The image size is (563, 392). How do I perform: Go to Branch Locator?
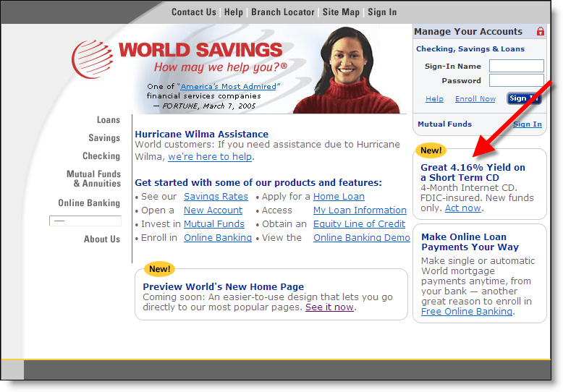tap(282, 12)
